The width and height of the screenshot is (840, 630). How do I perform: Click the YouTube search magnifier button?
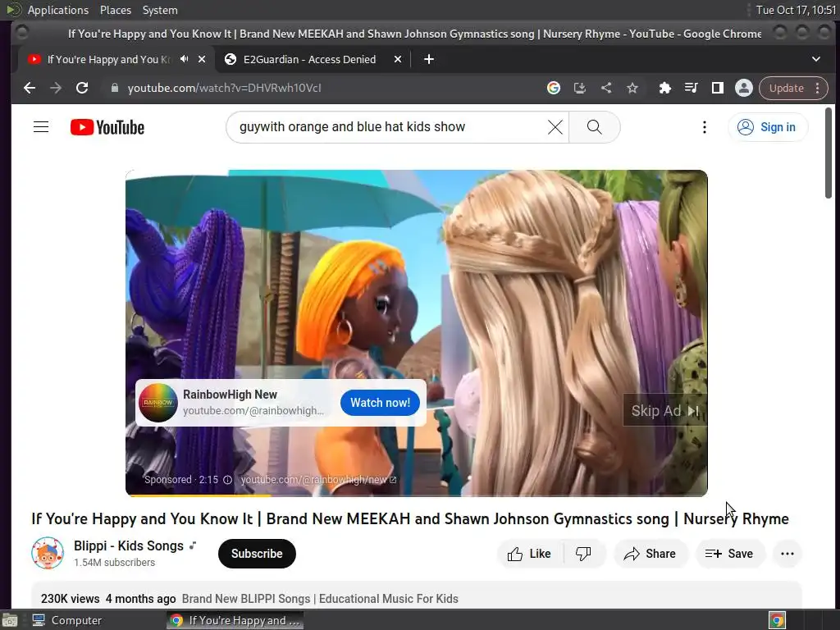click(x=594, y=127)
